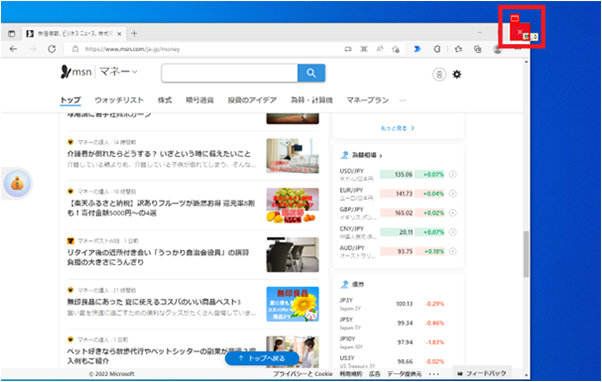Open the 投資のアイデア tab
Screen dimensions: 602x382
coord(252,100)
